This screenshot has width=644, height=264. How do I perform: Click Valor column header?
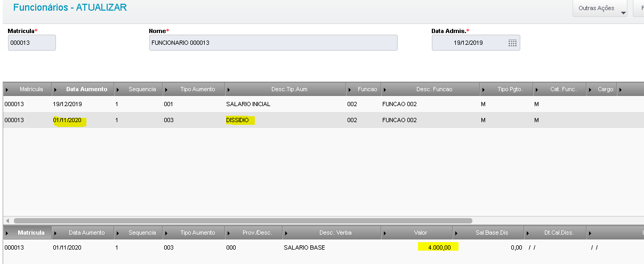click(417, 233)
